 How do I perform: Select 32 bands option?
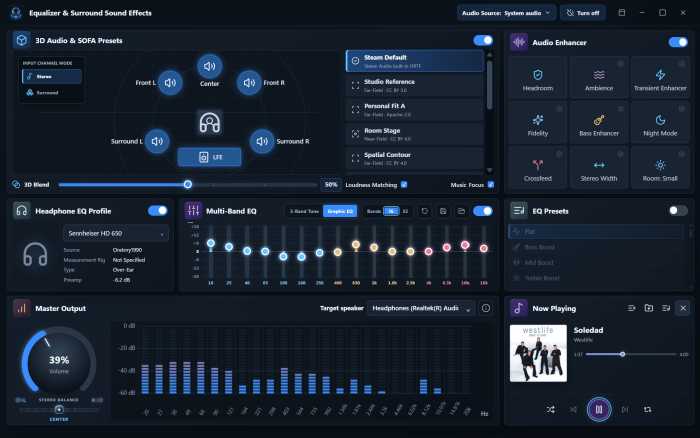(x=405, y=211)
